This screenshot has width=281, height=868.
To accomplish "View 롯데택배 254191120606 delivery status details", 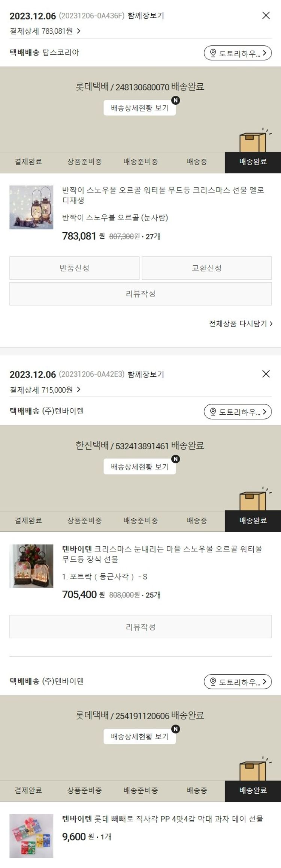I will [x=140, y=737].
